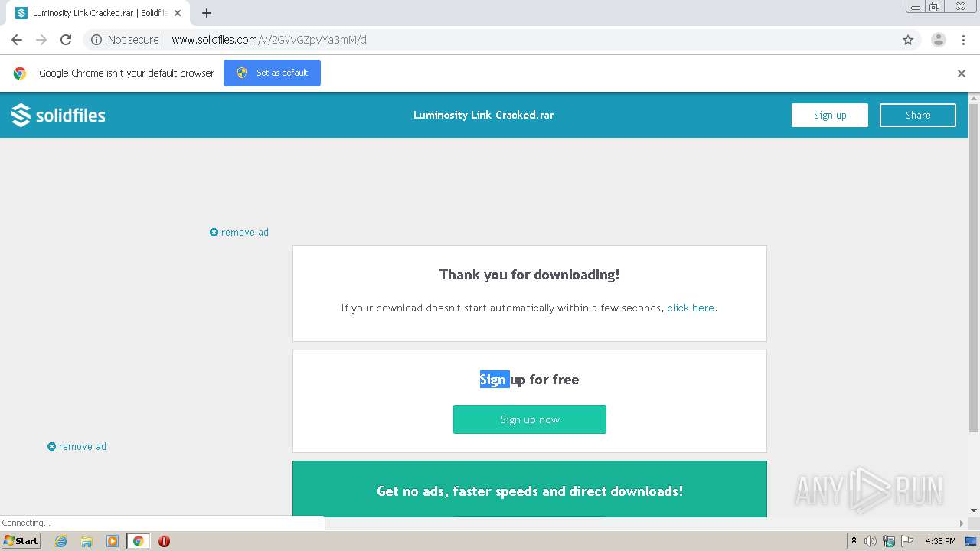Close the Luminosity Link Cracked.rar tab
The height and width of the screenshot is (551, 980).
tap(177, 13)
